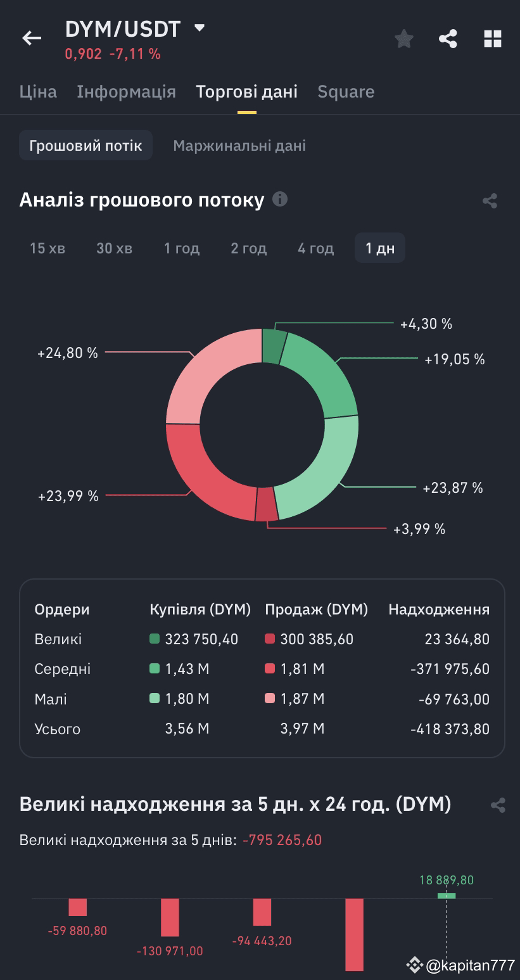Choose the 4 год timeframe
This screenshot has height=980, width=520.
[x=315, y=248]
